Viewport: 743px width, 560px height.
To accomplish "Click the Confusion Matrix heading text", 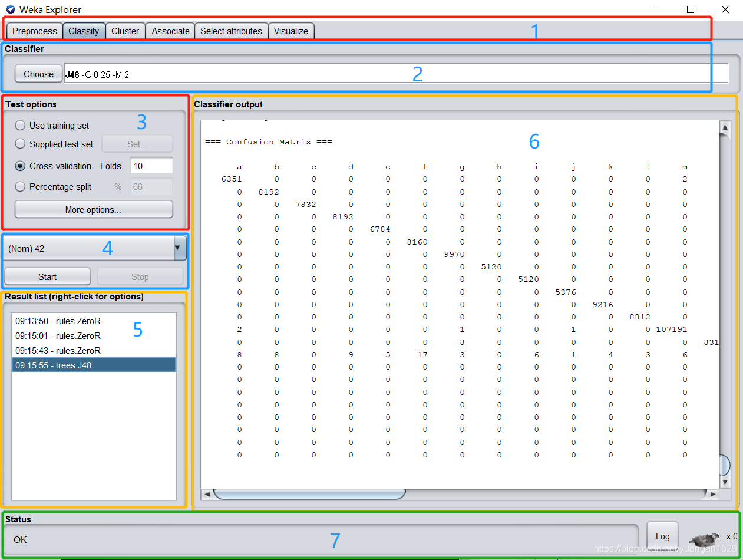I will [269, 142].
